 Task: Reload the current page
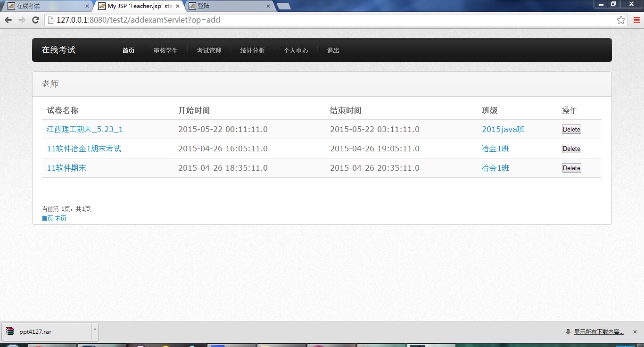click(x=35, y=20)
